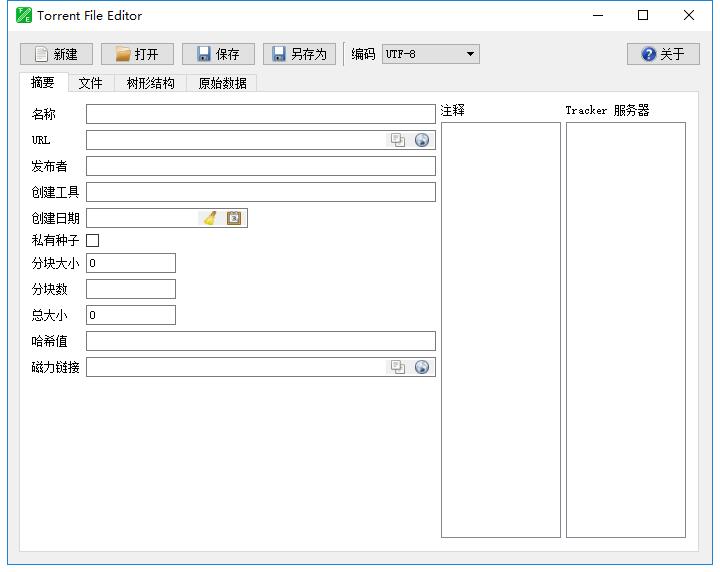The image size is (720, 572).
Task: Copy the URL with the copy icon
Action: pyautogui.click(x=398, y=140)
